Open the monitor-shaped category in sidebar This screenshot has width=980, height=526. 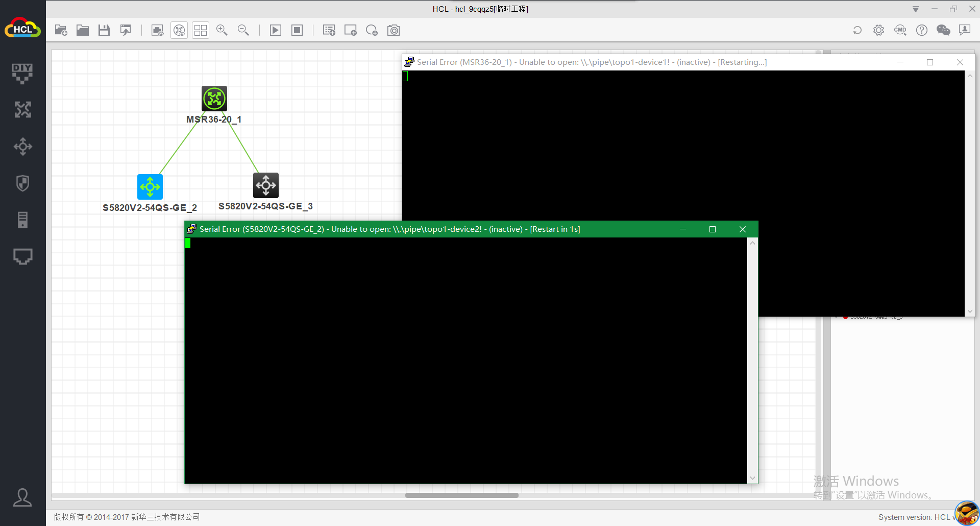pos(22,256)
